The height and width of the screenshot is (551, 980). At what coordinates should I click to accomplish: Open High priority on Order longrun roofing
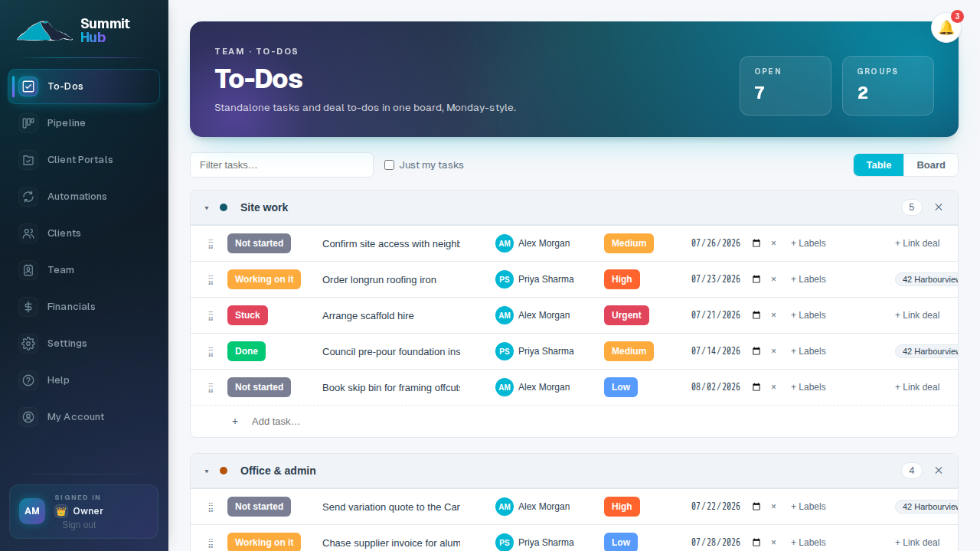622,279
